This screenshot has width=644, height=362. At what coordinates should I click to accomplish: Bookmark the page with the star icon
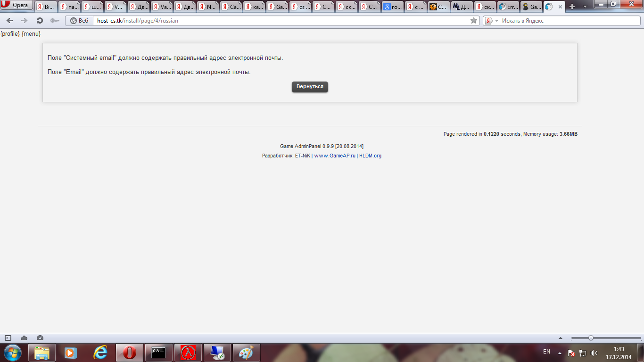coord(474,21)
